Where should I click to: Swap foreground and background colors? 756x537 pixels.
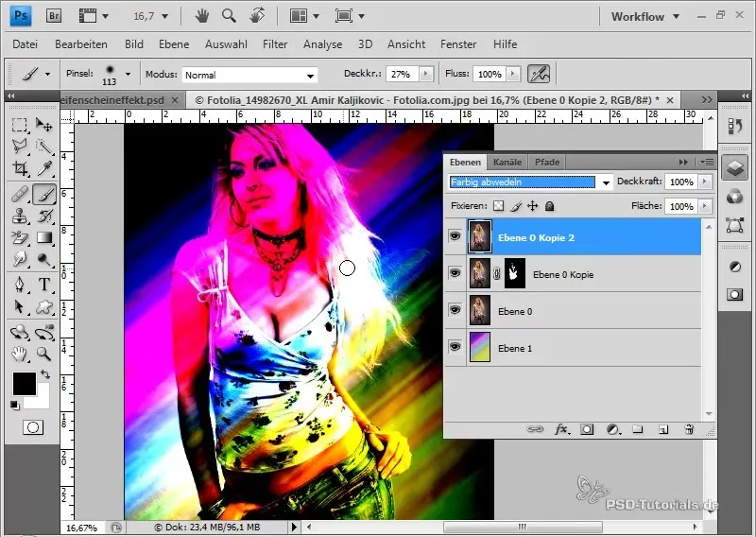(45, 374)
